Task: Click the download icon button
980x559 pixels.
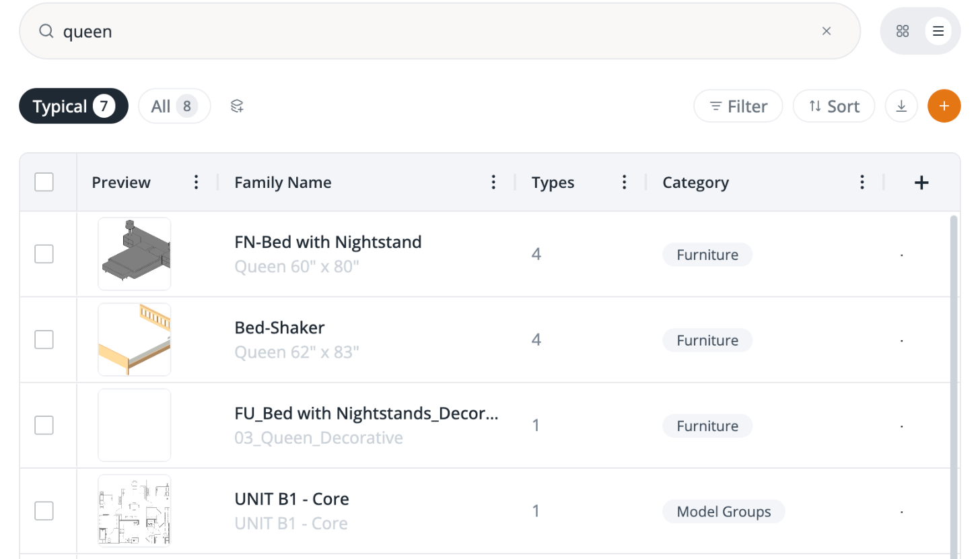Action: [901, 106]
